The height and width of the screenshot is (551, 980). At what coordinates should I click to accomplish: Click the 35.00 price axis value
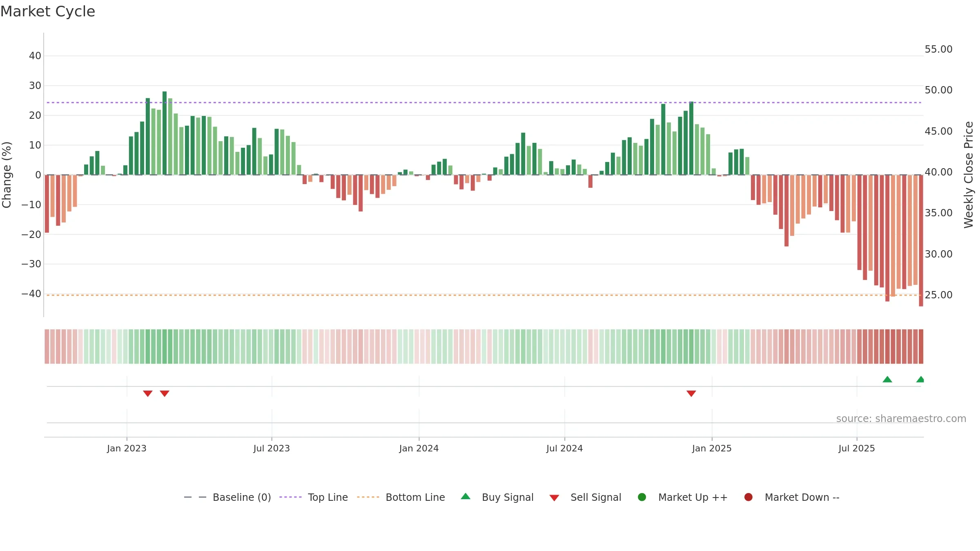click(938, 213)
